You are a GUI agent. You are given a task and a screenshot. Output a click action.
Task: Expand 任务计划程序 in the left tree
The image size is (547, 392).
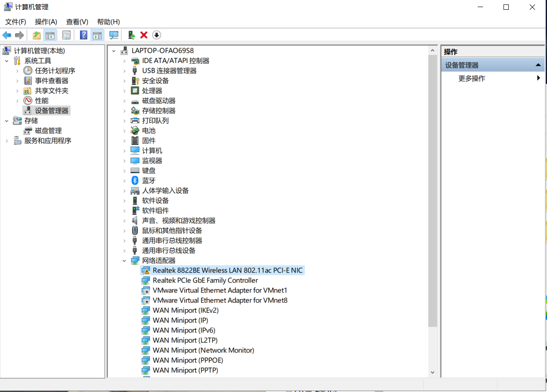[17, 71]
